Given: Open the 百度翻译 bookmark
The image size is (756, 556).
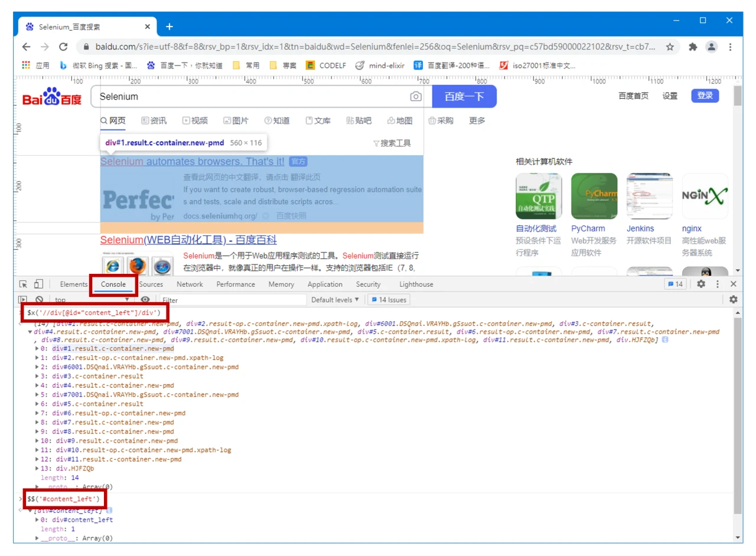Looking at the screenshot, I should [x=452, y=66].
